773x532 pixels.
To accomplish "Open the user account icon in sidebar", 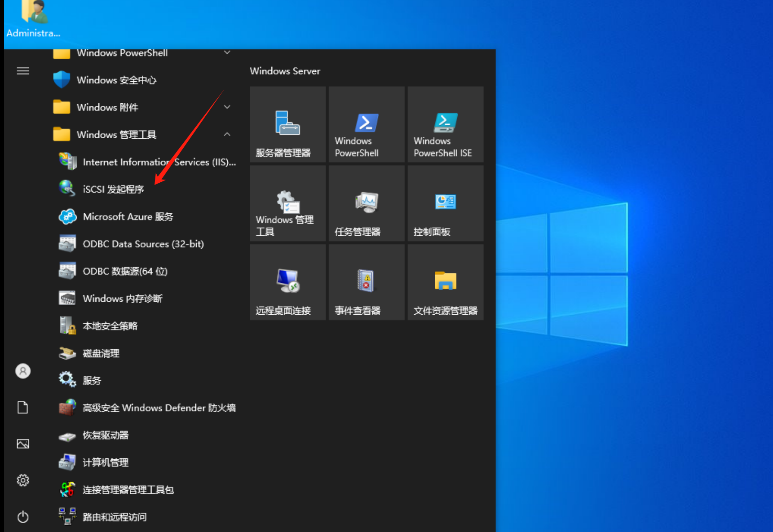I will (23, 371).
